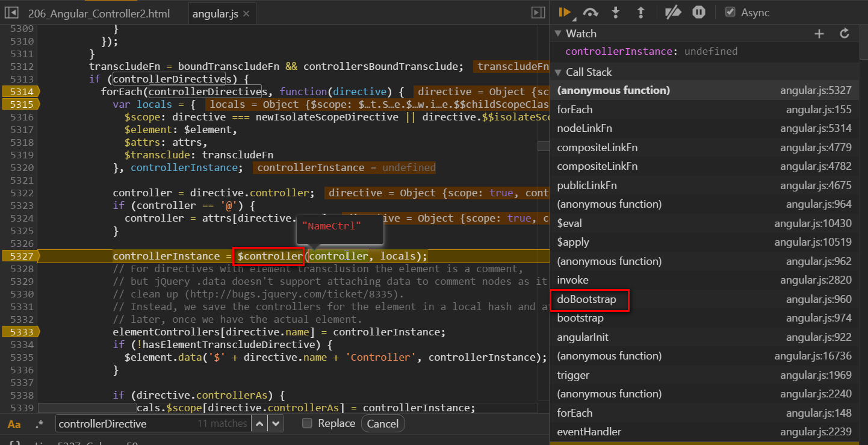Toggle the navigator sidebar icon
868x445 pixels.
coord(538,13)
